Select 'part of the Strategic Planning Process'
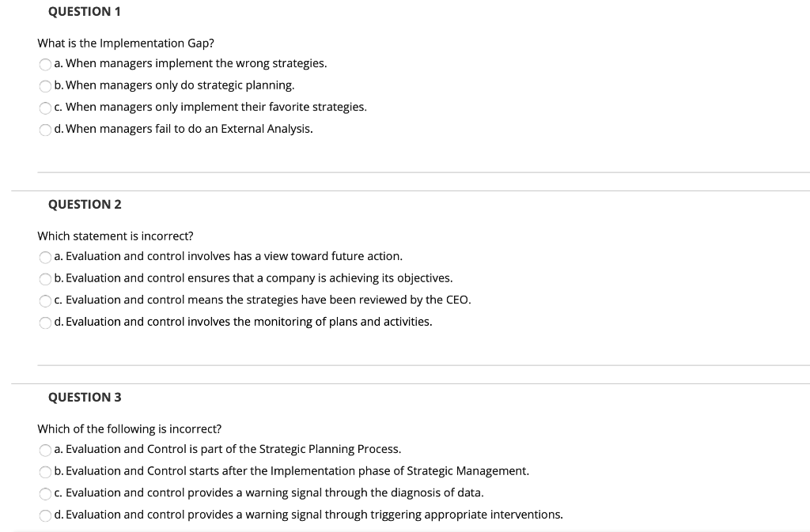The width and height of the screenshot is (810, 532). tap(46, 450)
